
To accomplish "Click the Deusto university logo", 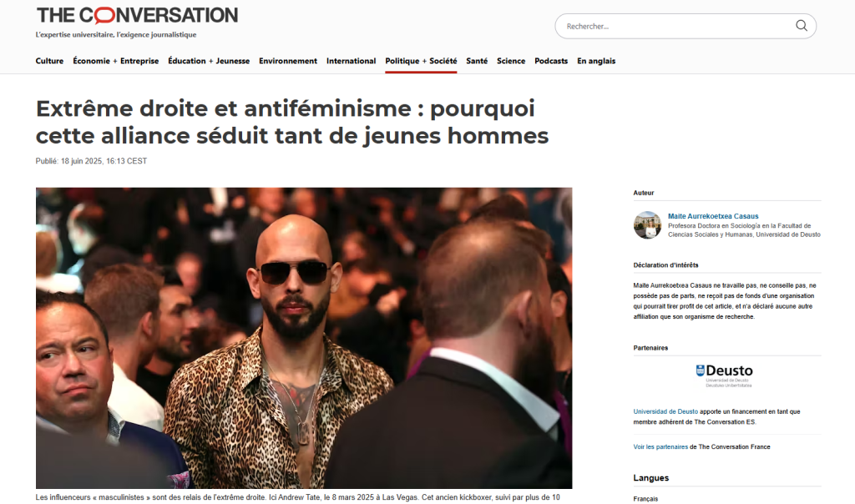I will click(725, 375).
